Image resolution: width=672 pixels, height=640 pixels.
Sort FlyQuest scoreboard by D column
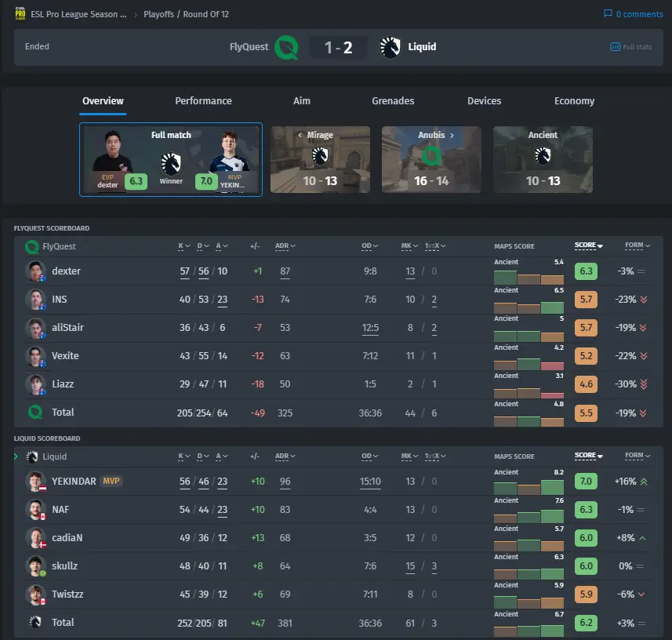coord(203,246)
